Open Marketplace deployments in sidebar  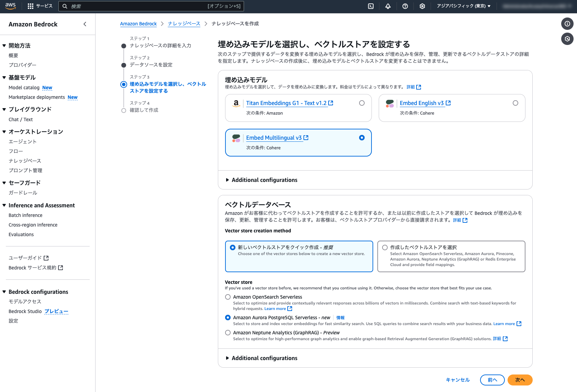pyautogui.click(x=37, y=97)
